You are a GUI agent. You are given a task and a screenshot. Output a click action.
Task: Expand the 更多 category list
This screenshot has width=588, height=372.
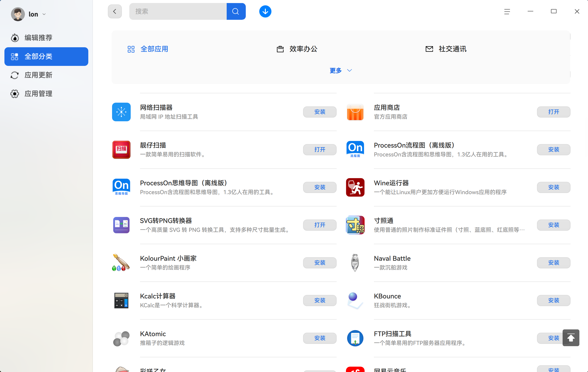(x=340, y=71)
